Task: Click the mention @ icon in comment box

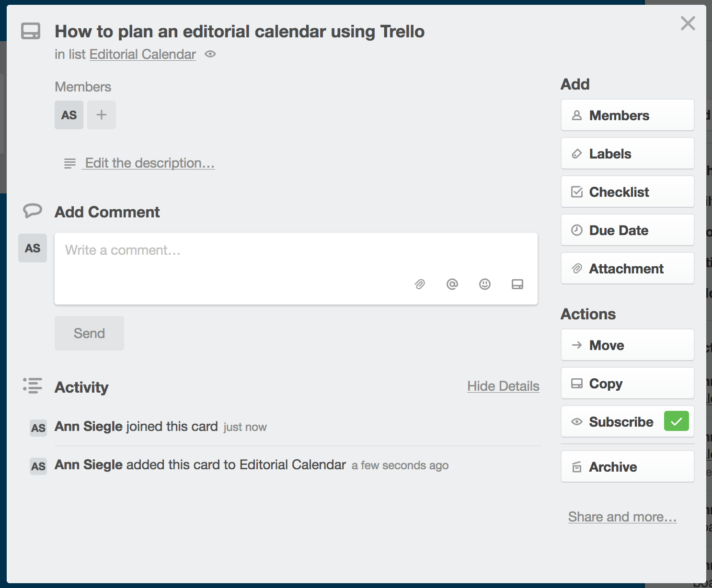Action: pyautogui.click(x=452, y=284)
